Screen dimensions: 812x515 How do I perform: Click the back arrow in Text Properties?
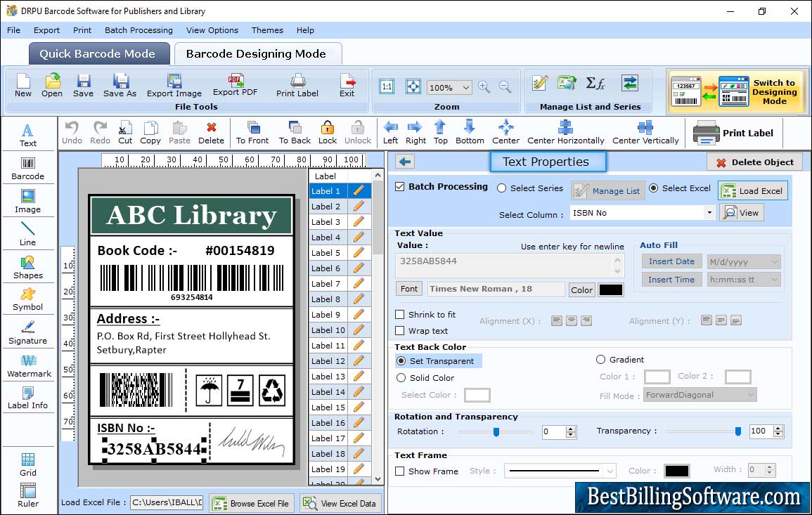(x=405, y=162)
